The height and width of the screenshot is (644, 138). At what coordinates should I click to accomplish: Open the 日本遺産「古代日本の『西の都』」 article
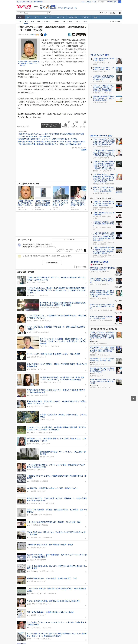pyautogui.click(x=63, y=415)
